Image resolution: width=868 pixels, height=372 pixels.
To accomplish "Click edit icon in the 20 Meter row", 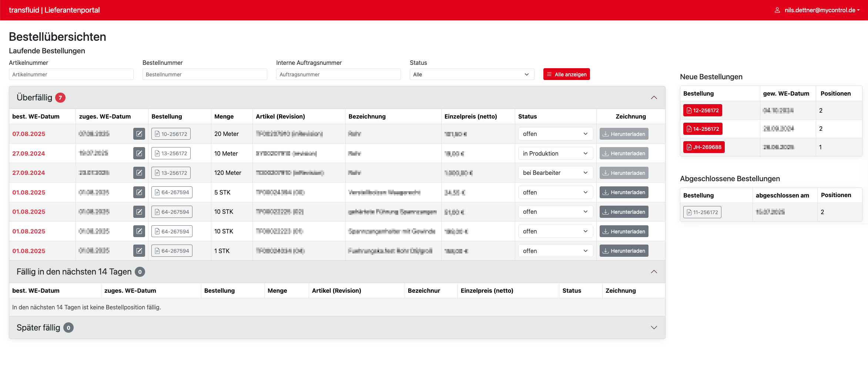I will coord(139,134).
